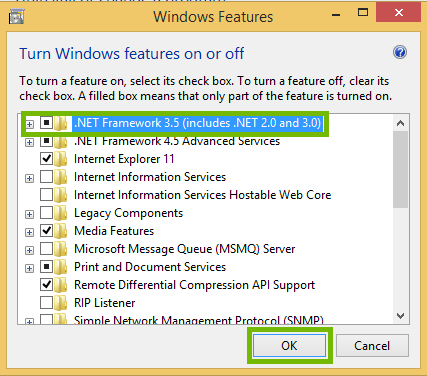Maximize the Windows Features window

click(x=363, y=13)
